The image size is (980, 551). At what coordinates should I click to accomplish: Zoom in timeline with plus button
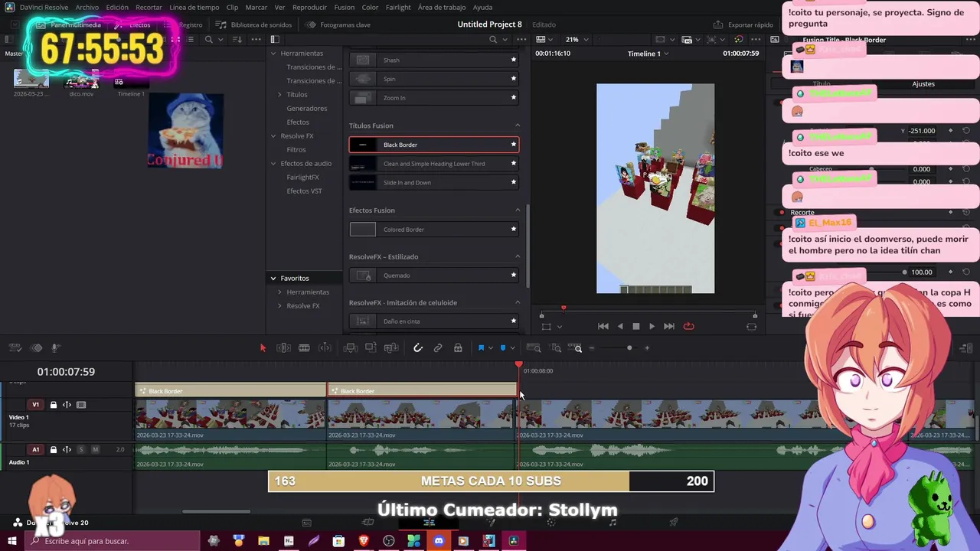(x=647, y=348)
